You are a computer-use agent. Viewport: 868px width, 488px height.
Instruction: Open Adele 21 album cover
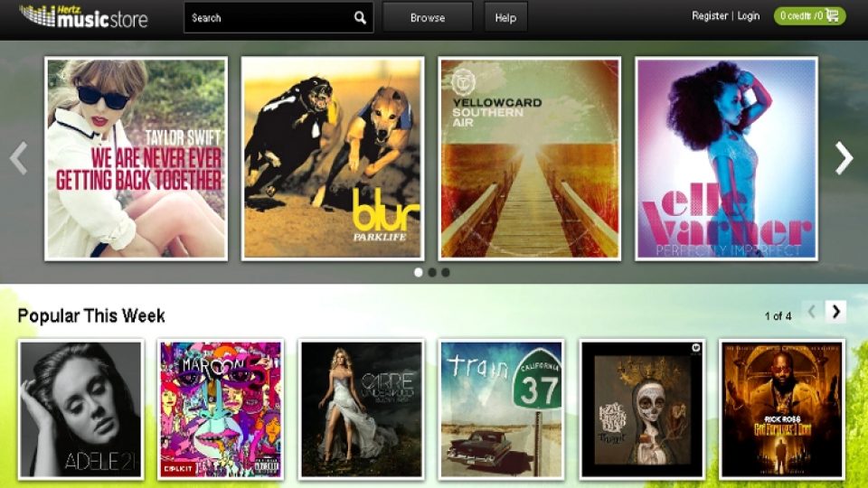[x=80, y=409]
